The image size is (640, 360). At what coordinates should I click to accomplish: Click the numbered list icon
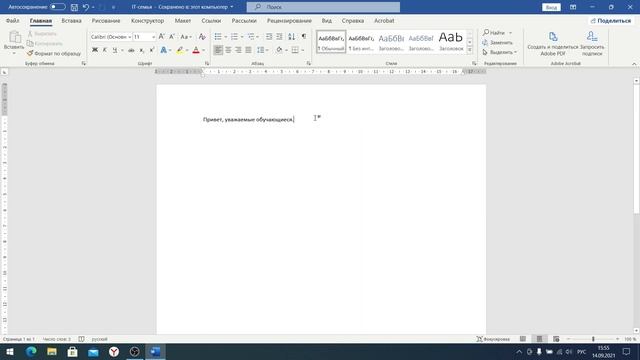pyautogui.click(x=234, y=37)
